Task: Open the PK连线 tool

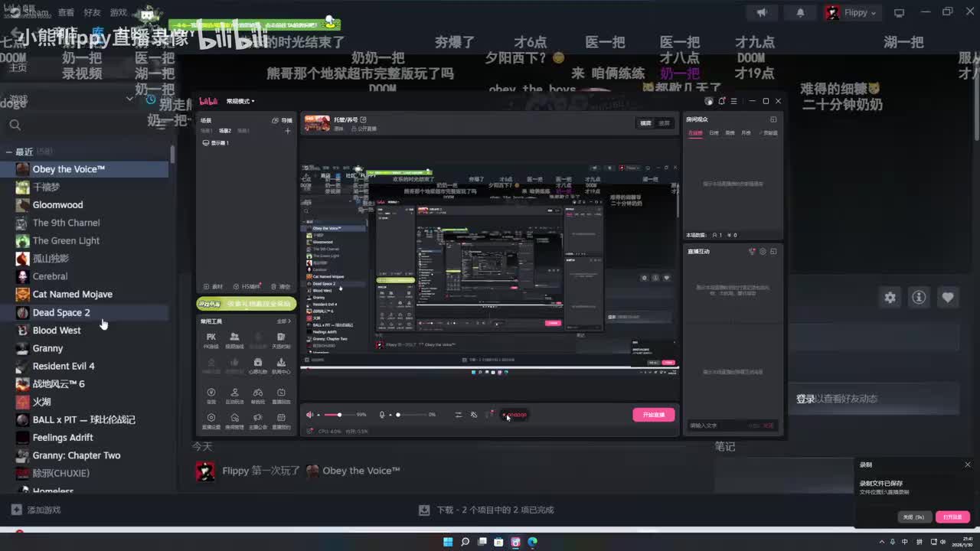Action: 211,341
